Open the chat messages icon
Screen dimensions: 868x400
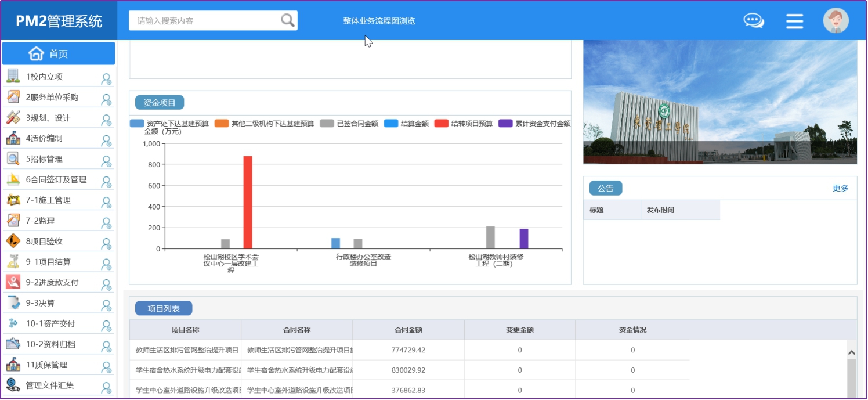point(754,21)
